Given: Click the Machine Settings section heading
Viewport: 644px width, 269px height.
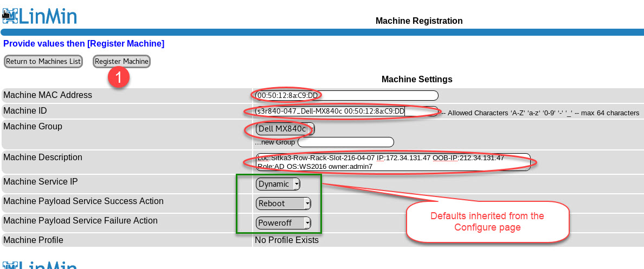Looking at the screenshot, I should (x=417, y=79).
